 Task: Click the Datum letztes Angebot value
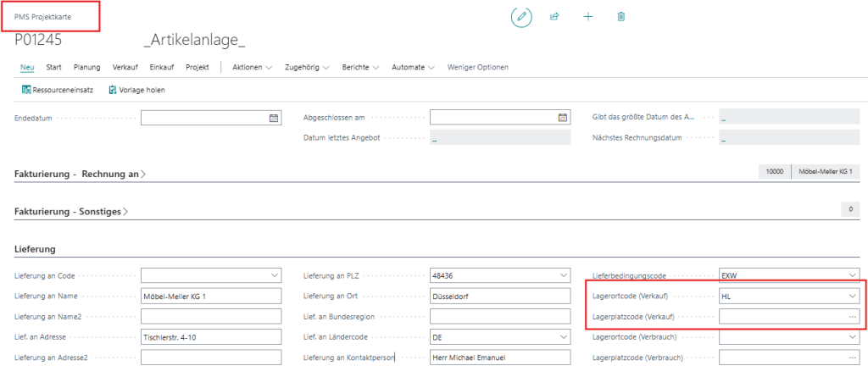click(x=500, y=138)
